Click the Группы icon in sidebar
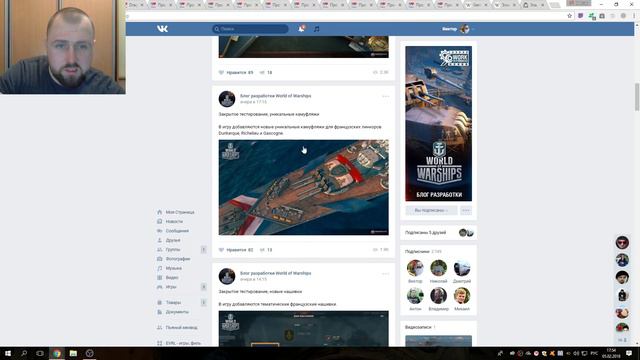 pyautogui.click(x=160, y=250)
